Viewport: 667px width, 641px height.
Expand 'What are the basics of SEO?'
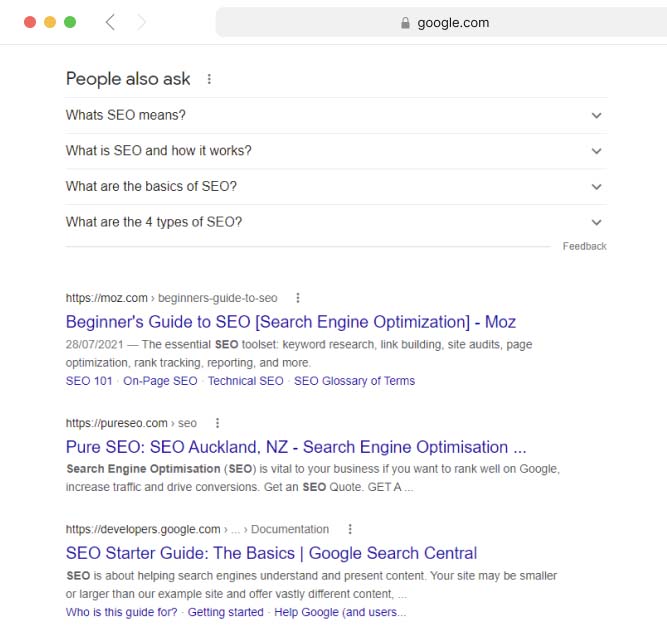[596, 186]
